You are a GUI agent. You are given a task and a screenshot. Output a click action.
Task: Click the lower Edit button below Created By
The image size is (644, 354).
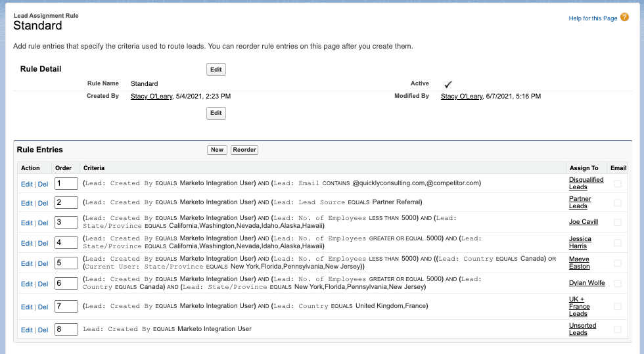point(216,113)
